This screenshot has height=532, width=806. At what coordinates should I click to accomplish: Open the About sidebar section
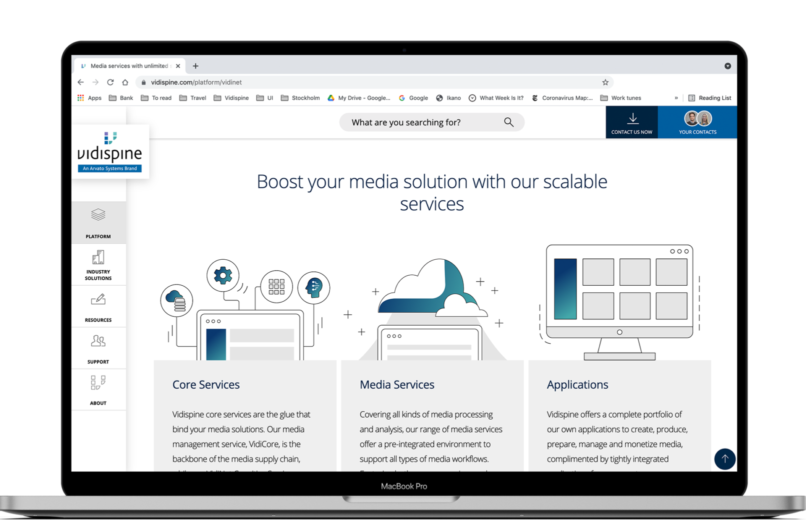tap(98, 390)
